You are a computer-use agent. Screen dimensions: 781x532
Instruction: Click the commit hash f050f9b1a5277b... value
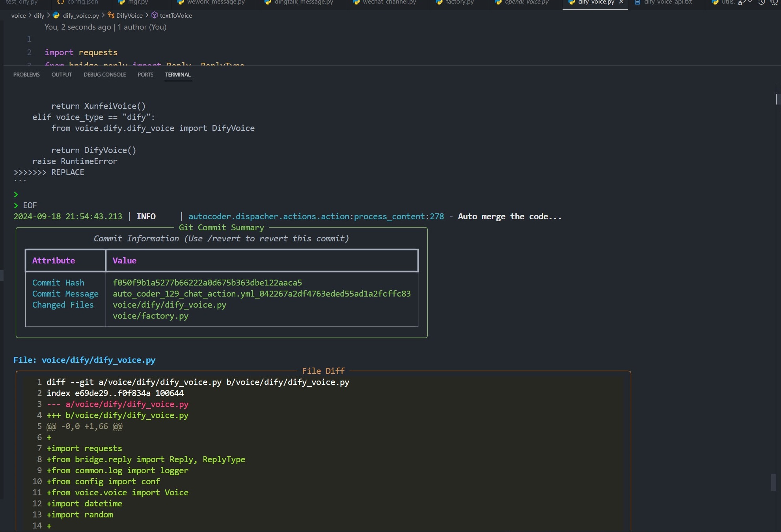pos(207,283)
